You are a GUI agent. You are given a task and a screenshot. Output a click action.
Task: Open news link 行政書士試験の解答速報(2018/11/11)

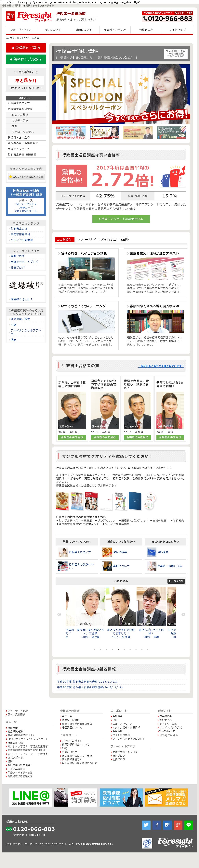(90, 687)
